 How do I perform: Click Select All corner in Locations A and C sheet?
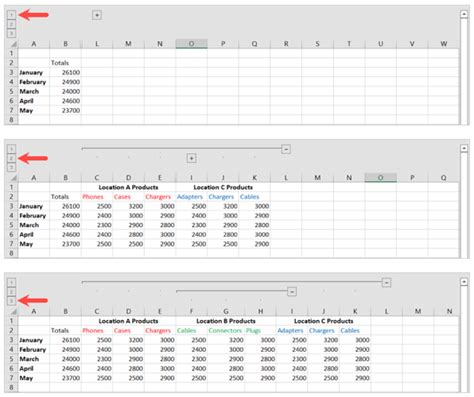tap(13, 178)
